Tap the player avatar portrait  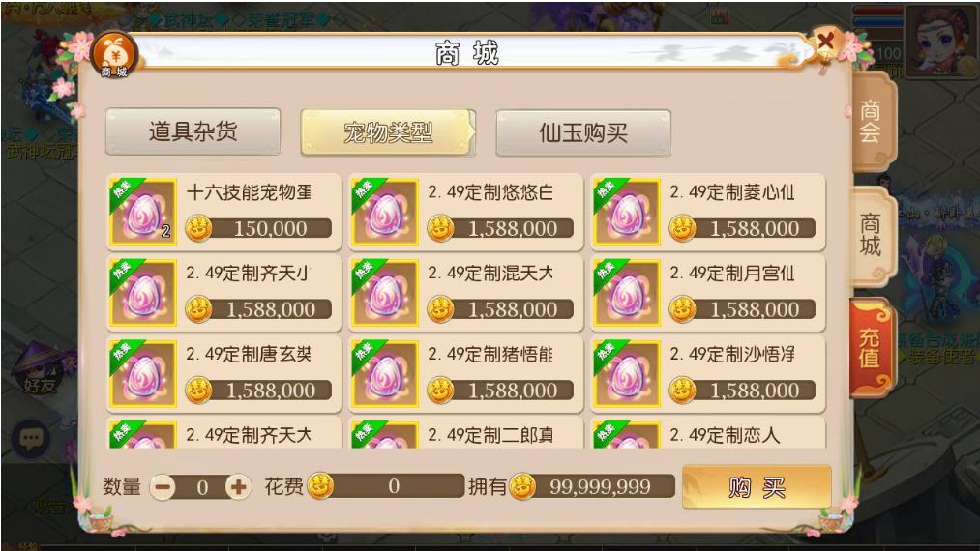tap(939, 40)
